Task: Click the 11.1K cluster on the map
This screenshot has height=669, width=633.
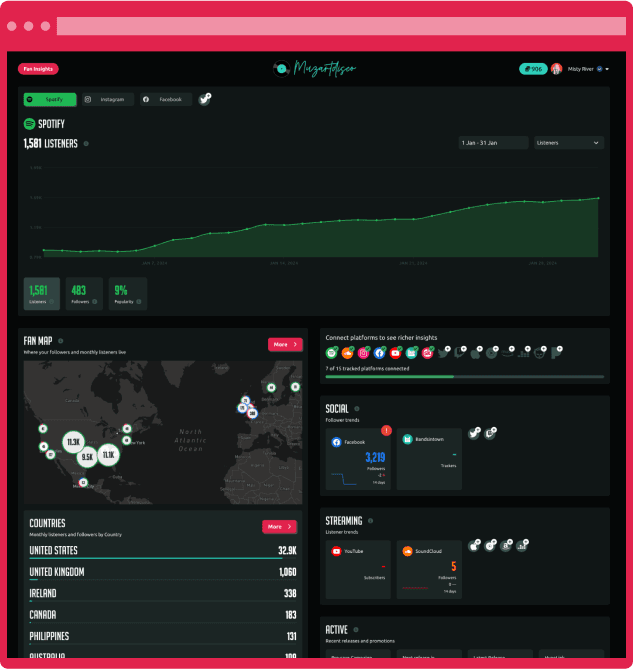Action: coord(108,455)
